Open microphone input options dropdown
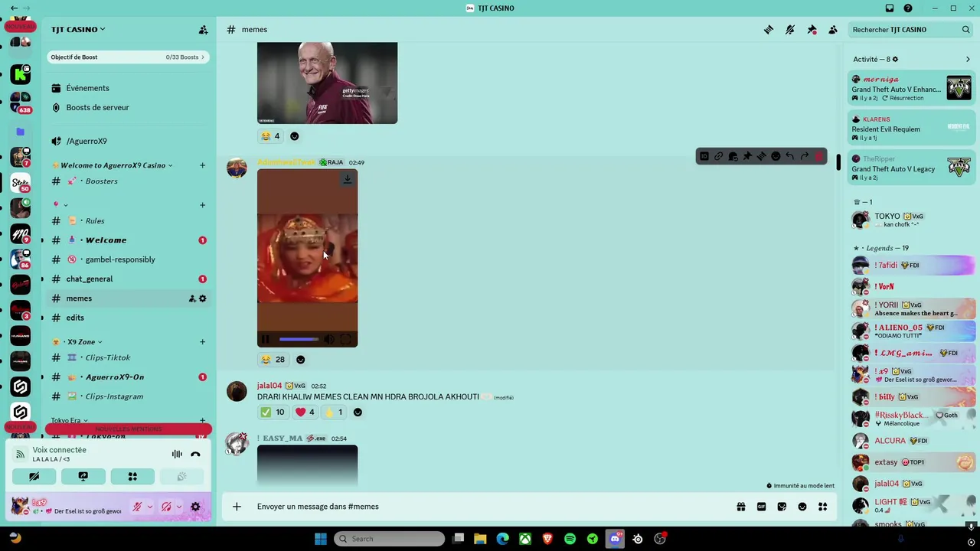 click(x=149, y=507)
